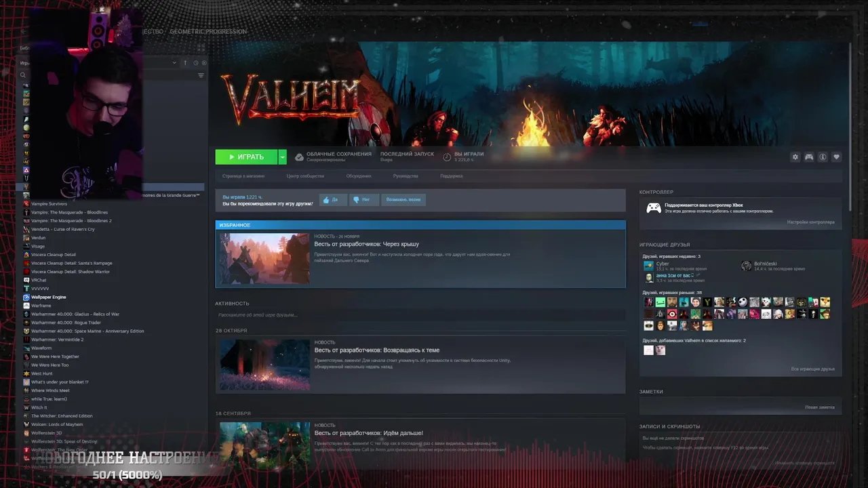Open Поддержка tab

coord(451,176)
